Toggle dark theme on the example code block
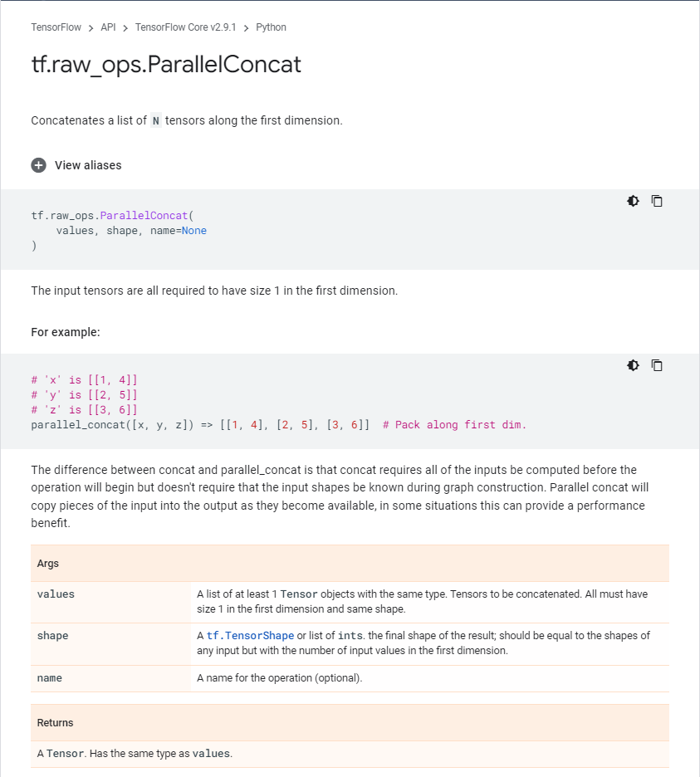700x777 pixels. [634, 365]
